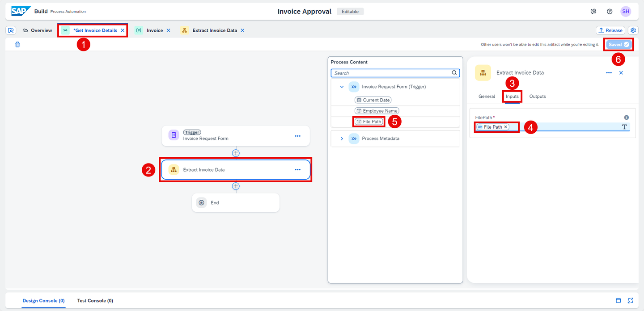This screenshot has height=311, width=644.
Task: Click the magnifier icon in Process Content search
Action: 454,73
